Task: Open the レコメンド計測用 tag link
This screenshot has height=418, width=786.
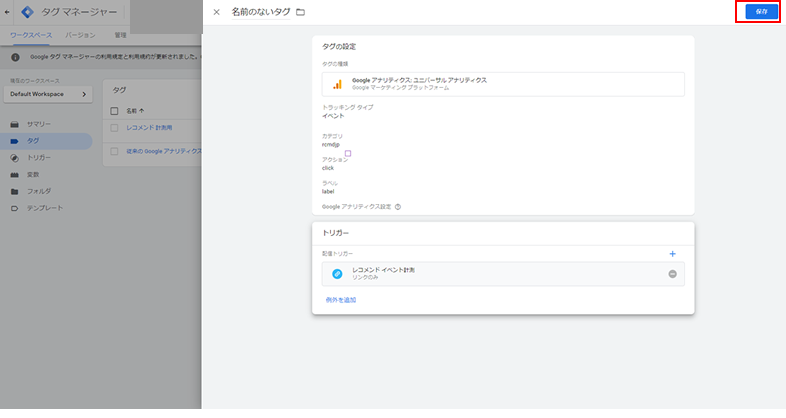Action: click(149, 128)
